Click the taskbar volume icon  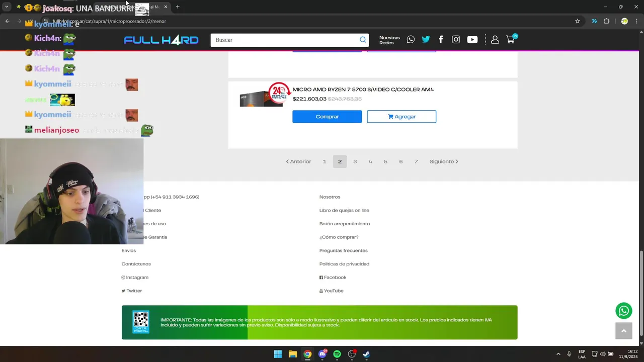click(x=603, y=354)
